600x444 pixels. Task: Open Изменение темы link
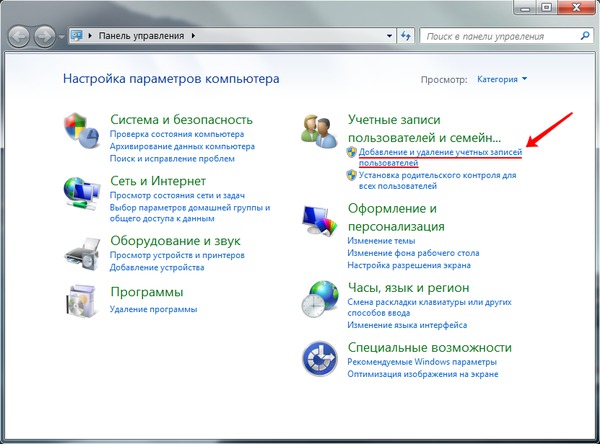pyautogui.click(x=381, y=241)
